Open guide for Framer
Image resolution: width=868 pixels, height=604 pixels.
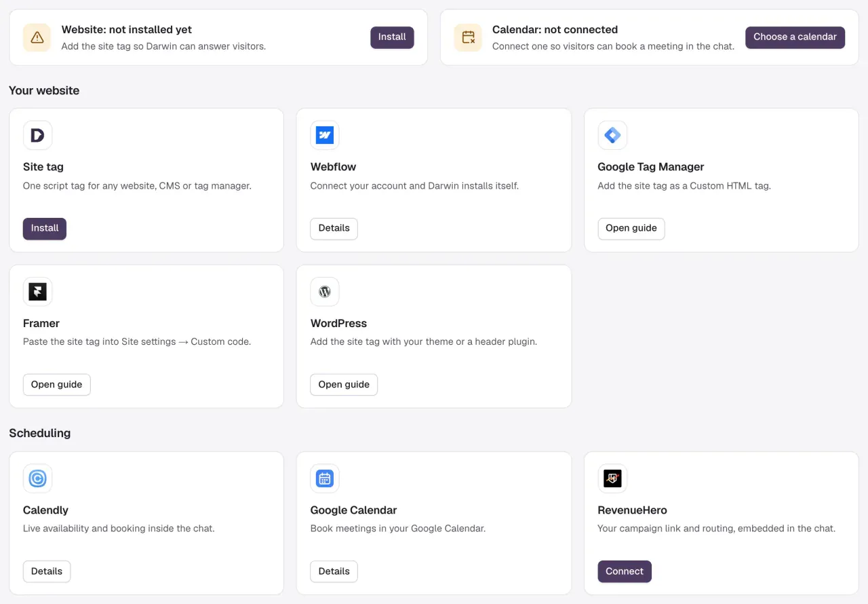coord(56,385)
